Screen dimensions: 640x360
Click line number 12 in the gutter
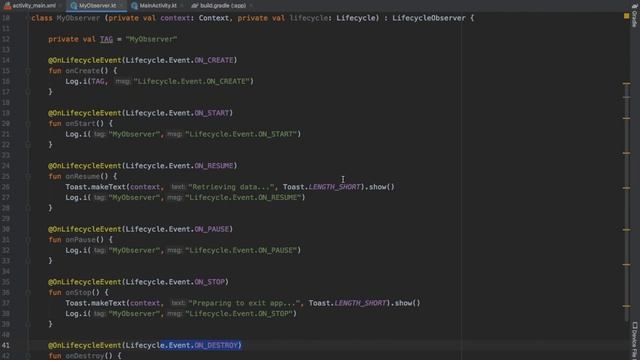tap(6, 39)
